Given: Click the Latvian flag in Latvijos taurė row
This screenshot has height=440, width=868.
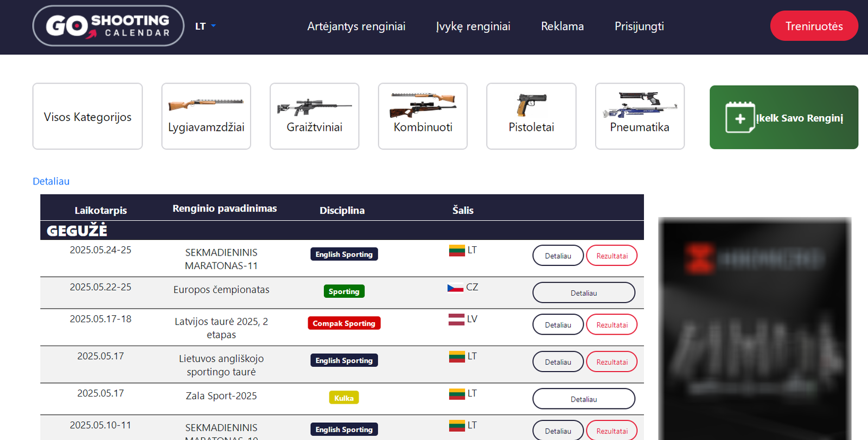Looking at the screenshot, I should point(456,320).
